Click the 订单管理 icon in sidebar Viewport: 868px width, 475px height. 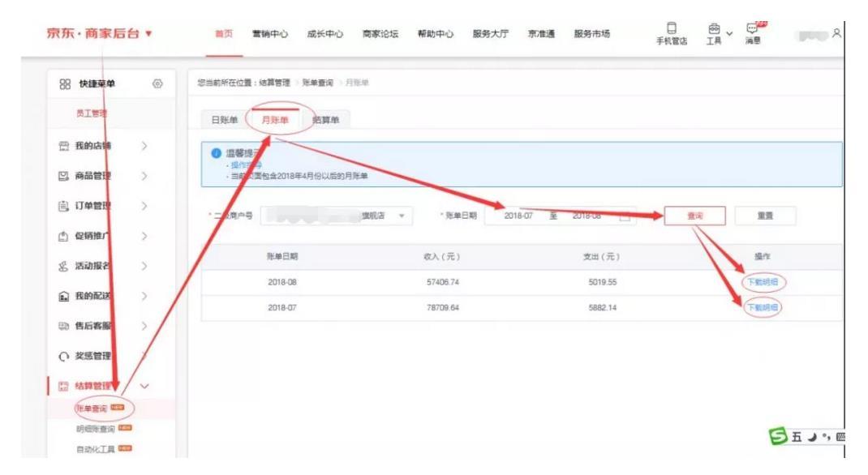coord(63,206)
